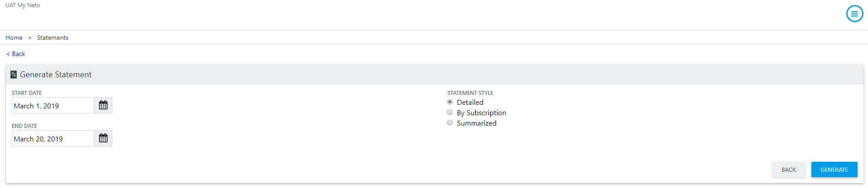The height and width of the screenshot is (188, 868).
Task: Open the Start Date calendar picker
Action: point(103,105)
